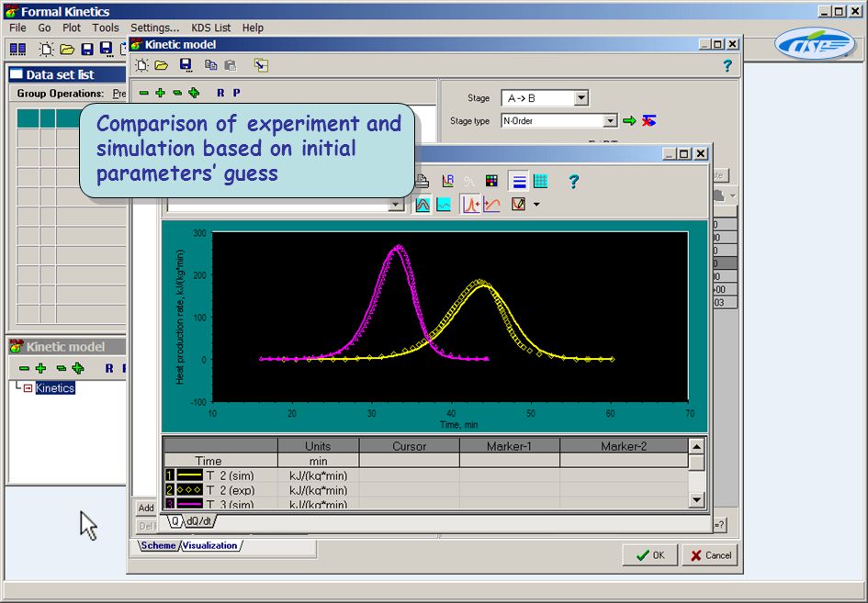Click the plot edit pencil icon
The image size is (868, 603).
tap(518, 204)
